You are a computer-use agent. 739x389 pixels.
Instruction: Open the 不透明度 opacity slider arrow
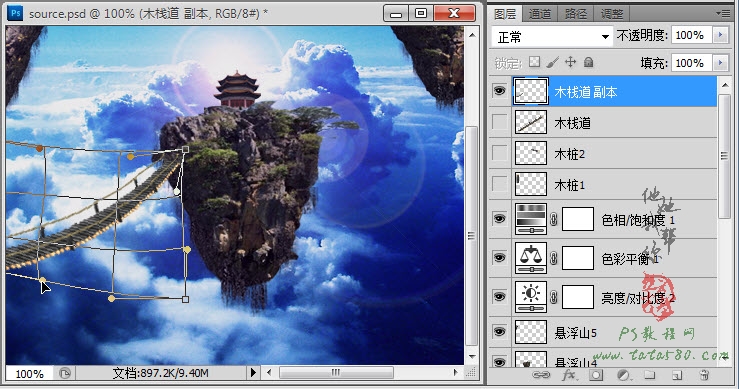(720, 35)
